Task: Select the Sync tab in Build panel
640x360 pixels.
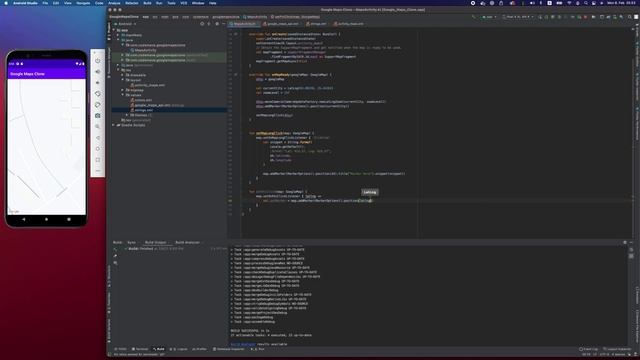Action: pos(131,242)
